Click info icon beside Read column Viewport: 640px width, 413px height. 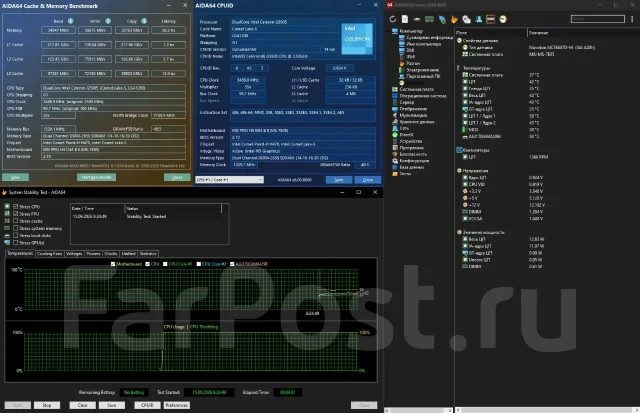(71, 21)
